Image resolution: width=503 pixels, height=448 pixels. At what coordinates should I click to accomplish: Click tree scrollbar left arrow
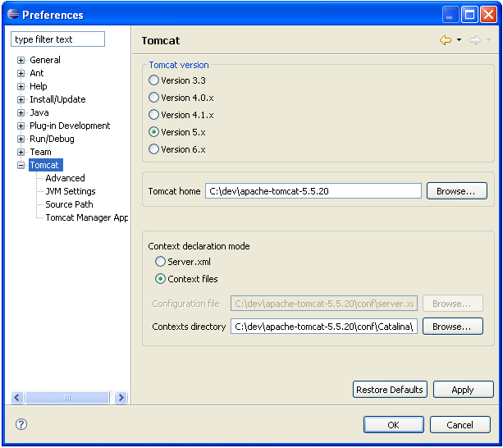(17, 398)
